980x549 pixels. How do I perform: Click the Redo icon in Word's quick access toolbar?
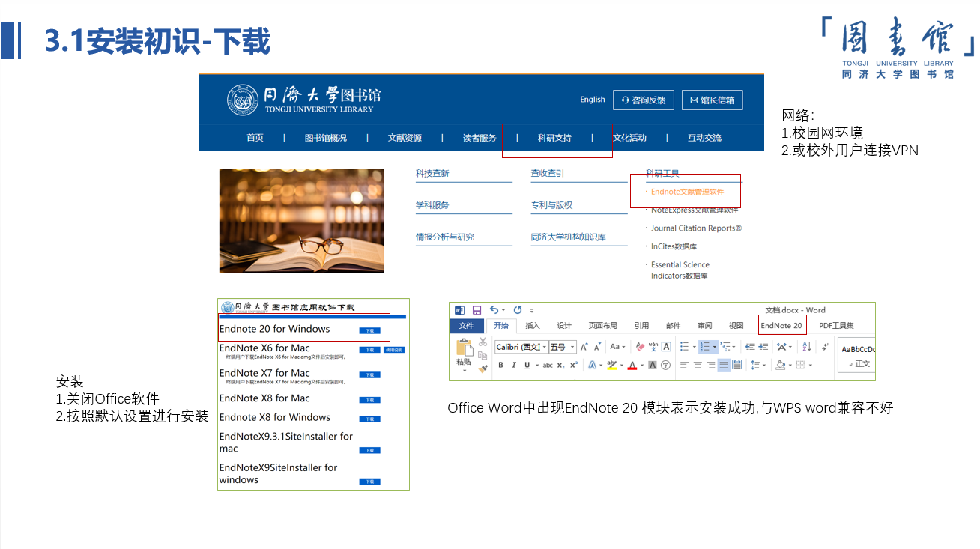click(518, 310)
